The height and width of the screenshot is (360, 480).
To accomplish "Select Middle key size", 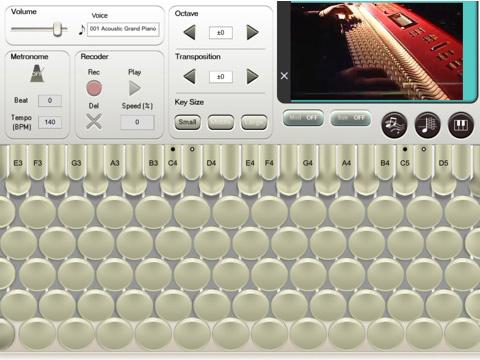I will [x=221, y=122].
